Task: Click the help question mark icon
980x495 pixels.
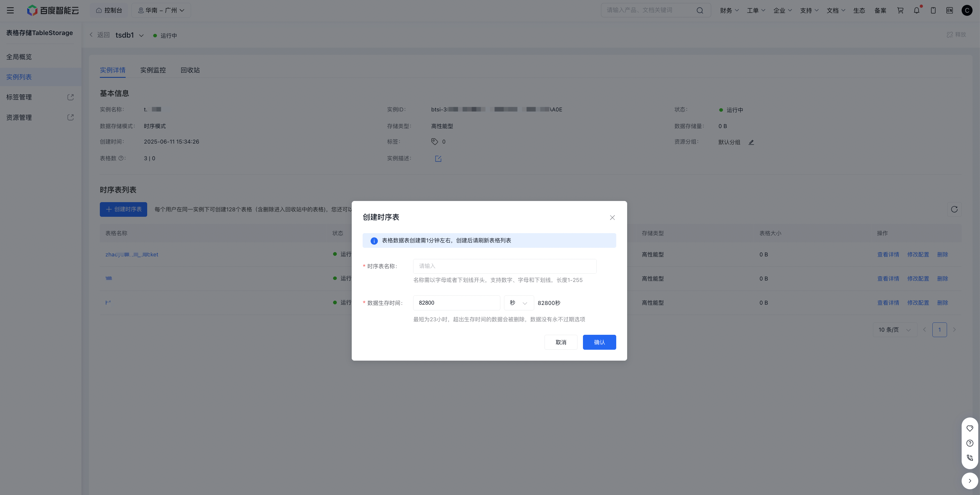Action: point(970,443)
